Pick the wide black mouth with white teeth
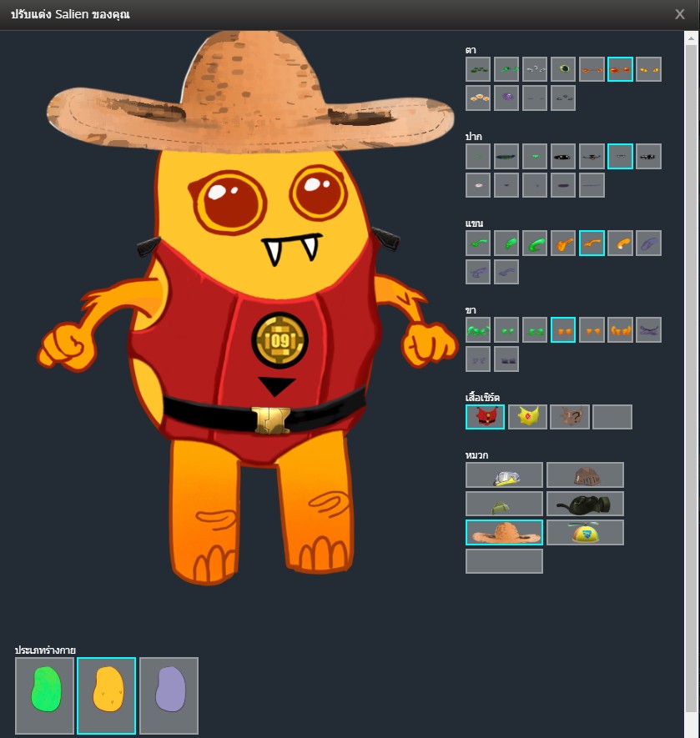Image resolution: width=700 pixels, height=738 pixels. click(563, 157)
